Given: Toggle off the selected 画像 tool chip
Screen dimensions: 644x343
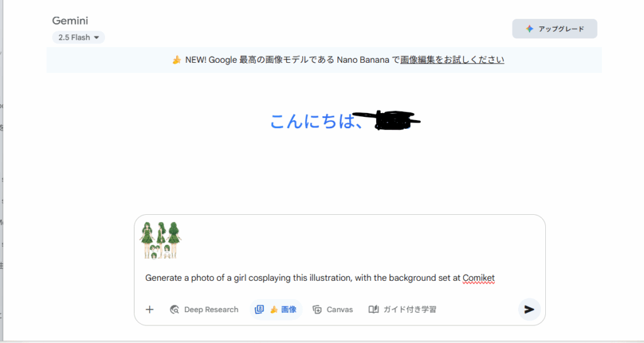Looking at the screenshot, I should tap(277, 309).
